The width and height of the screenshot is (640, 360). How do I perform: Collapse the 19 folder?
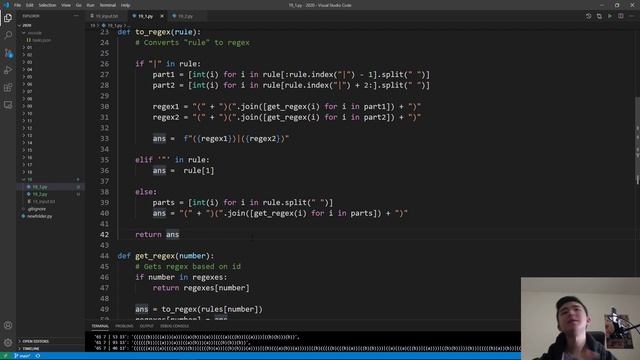[29, 180]
